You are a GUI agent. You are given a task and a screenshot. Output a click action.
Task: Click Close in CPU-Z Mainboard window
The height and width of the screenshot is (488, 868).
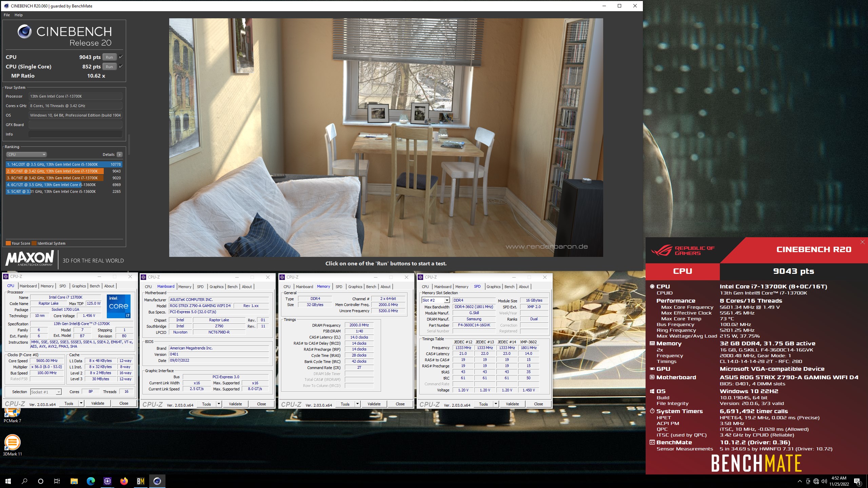tap(261, 404)
